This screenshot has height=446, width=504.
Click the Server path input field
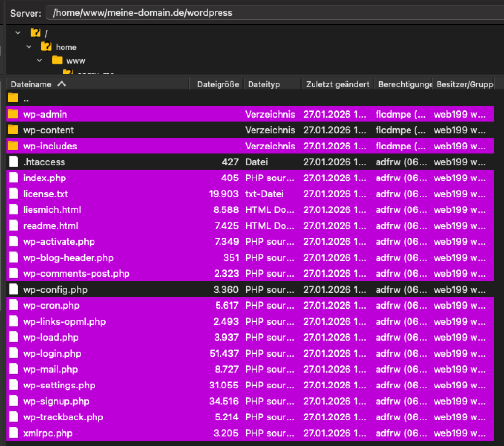(197, 13)
